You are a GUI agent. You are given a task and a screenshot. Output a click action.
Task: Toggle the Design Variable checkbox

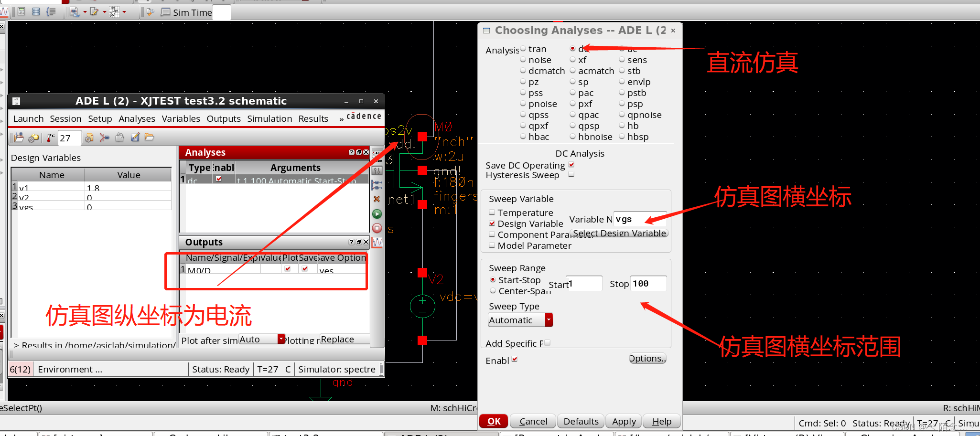[x=492, y=223]
